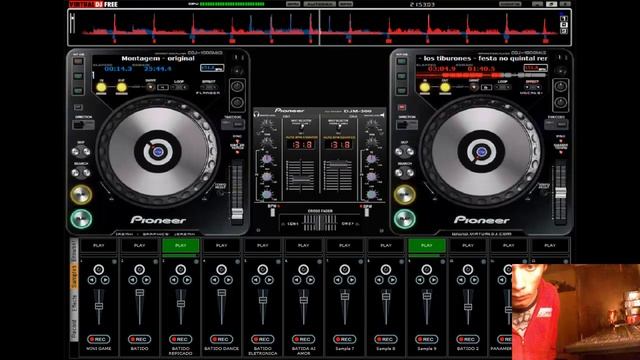This screenshot has height=360, width=640.
Task: Click the channel 2 volume fader on mixer
Action: [x=338, y=164]
